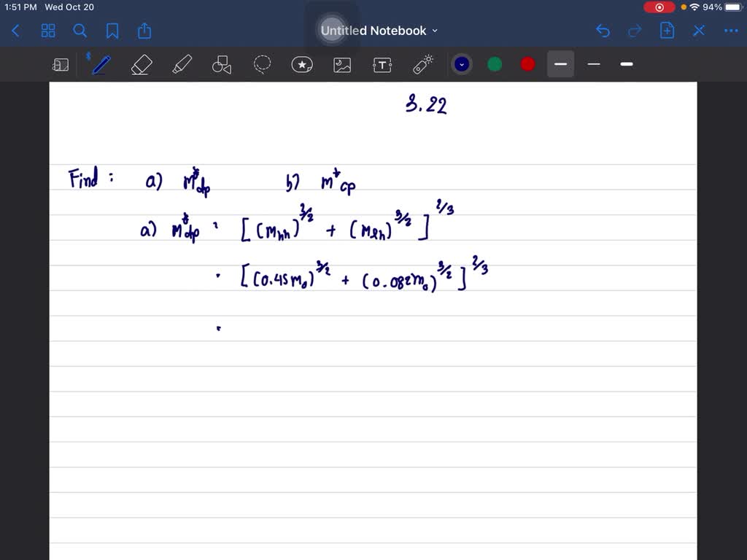
Task: Choose the green pen color
Action: (x=495, y=64)
